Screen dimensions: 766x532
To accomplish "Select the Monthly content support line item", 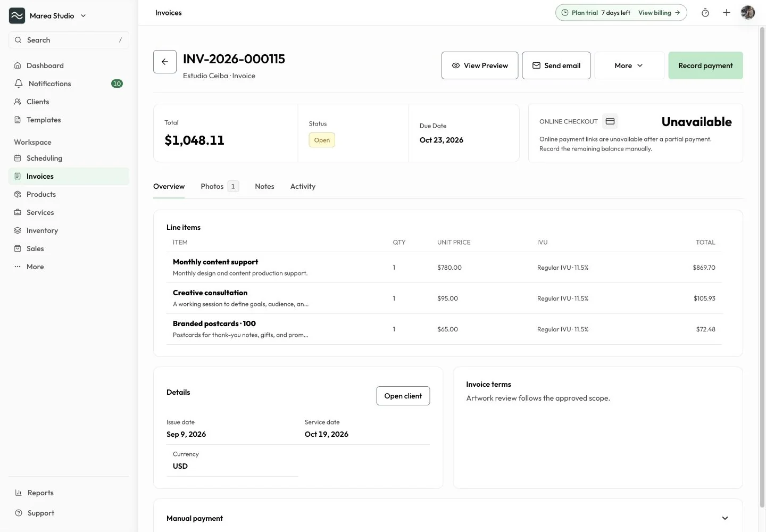I will click(444, 267).
